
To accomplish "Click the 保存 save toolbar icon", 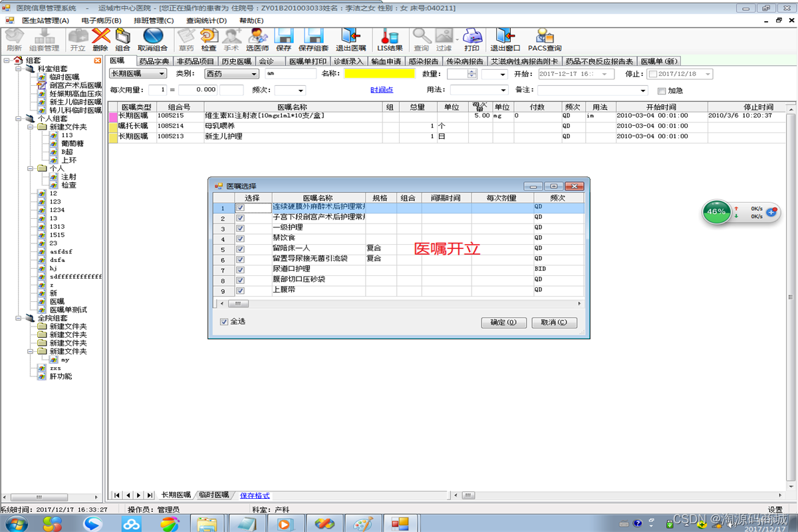I will [x=284, y=39].
